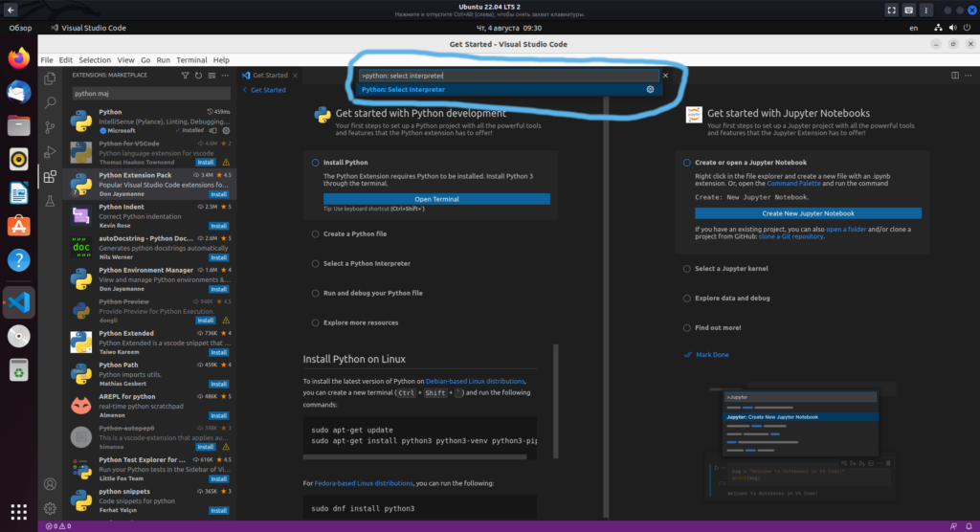Split the editor to the right

[955, 75]
